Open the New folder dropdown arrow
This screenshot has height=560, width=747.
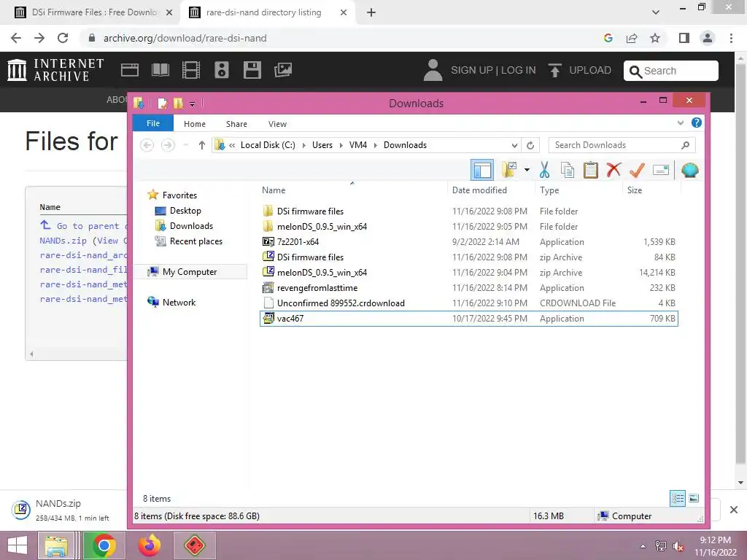click(x=527, y=170)
